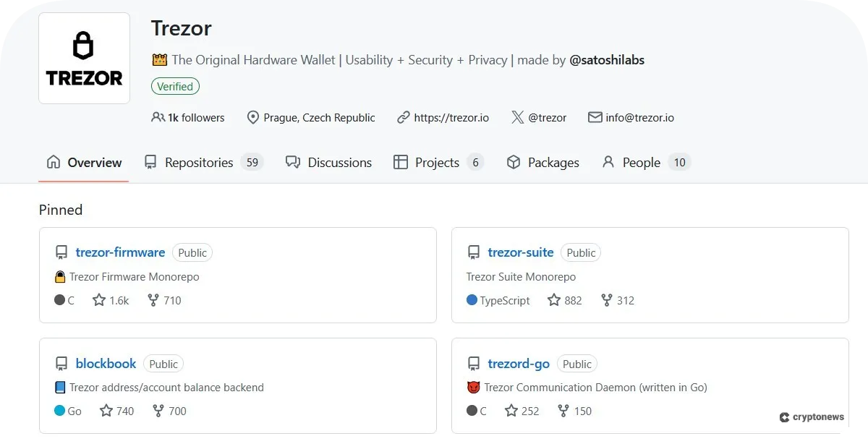Click the fork icon on the blockbook card
Screen dimensions: 868x444
pyautogui.click(x=157, y=411)
